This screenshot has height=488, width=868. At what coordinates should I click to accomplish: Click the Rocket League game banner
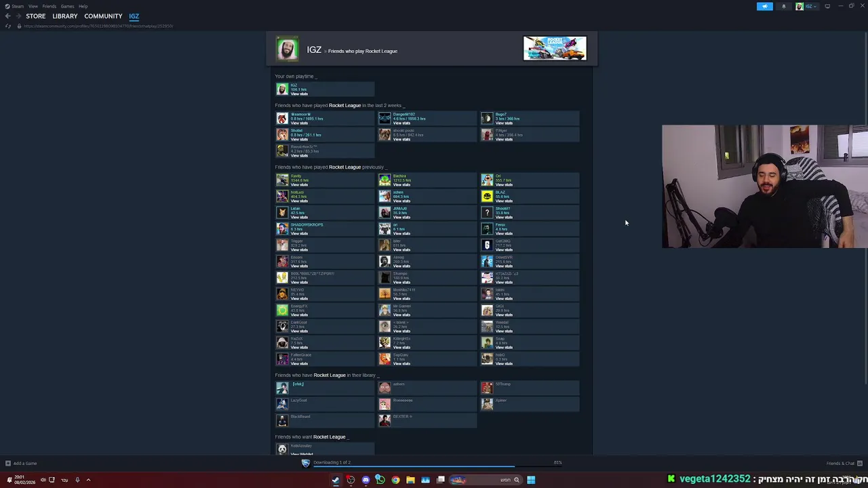(x=555, y=48)
